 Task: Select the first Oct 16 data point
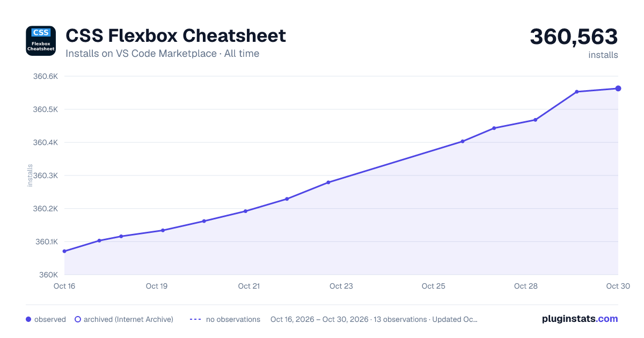click(x=64, y=251)
